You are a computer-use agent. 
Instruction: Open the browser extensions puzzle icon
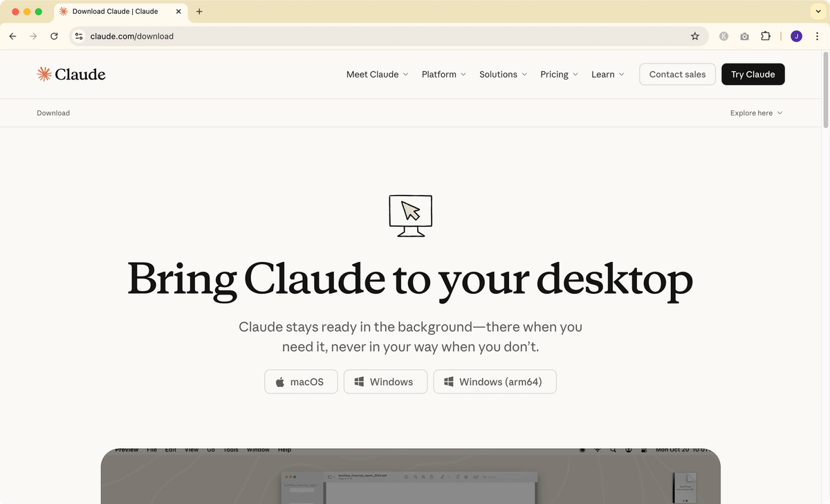click(x=766, y=36)
